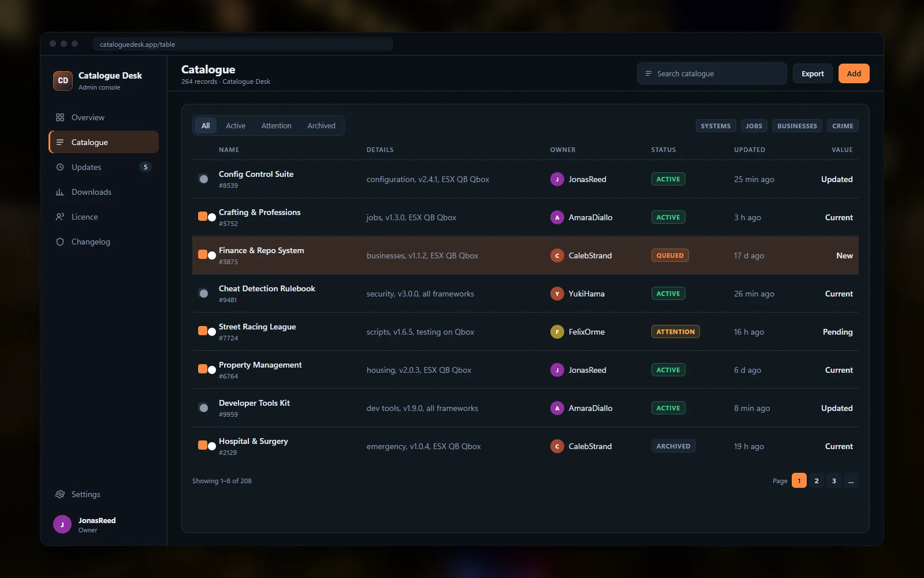Sort by the UPDATED column header
Image resolution: width=924 pixels, height=578 pixels.
pyautogui.click(x=750, y=150)
